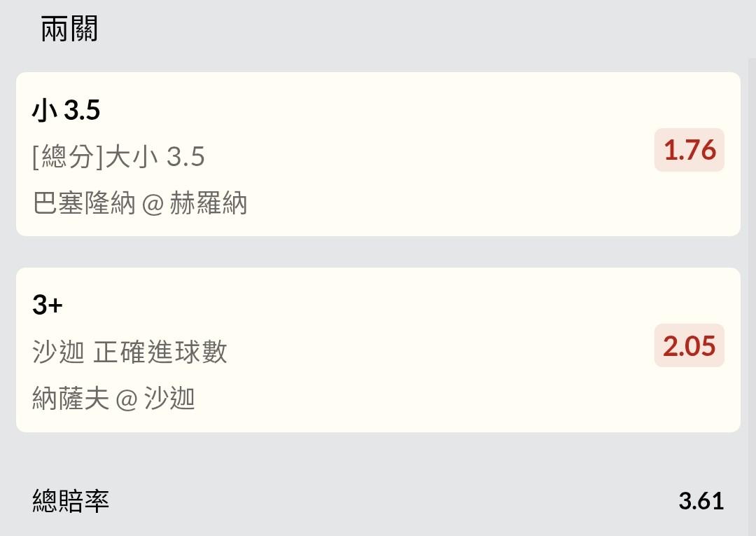This screenshot has width=756, height=536.
Task: Open the 巴塞隆納 team name
Action: (x=84, y=204)
